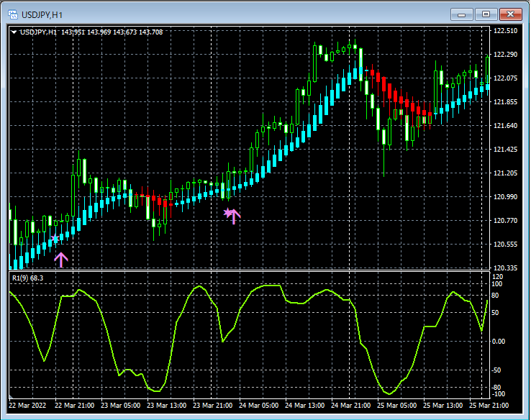This screenshot has height=420, width=531.
Task: Click the 122.510 price scale label
Action: pos(505,31)
